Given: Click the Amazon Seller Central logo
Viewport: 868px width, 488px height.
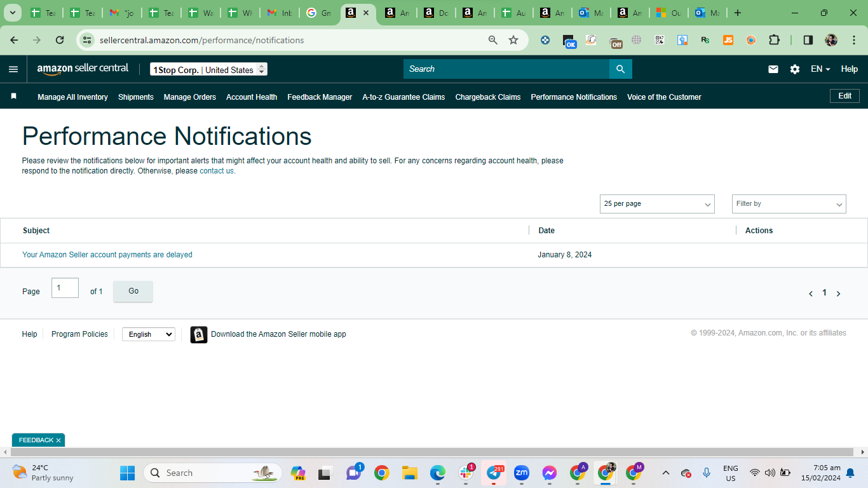Looking at the screenshot, I should 83,69.
